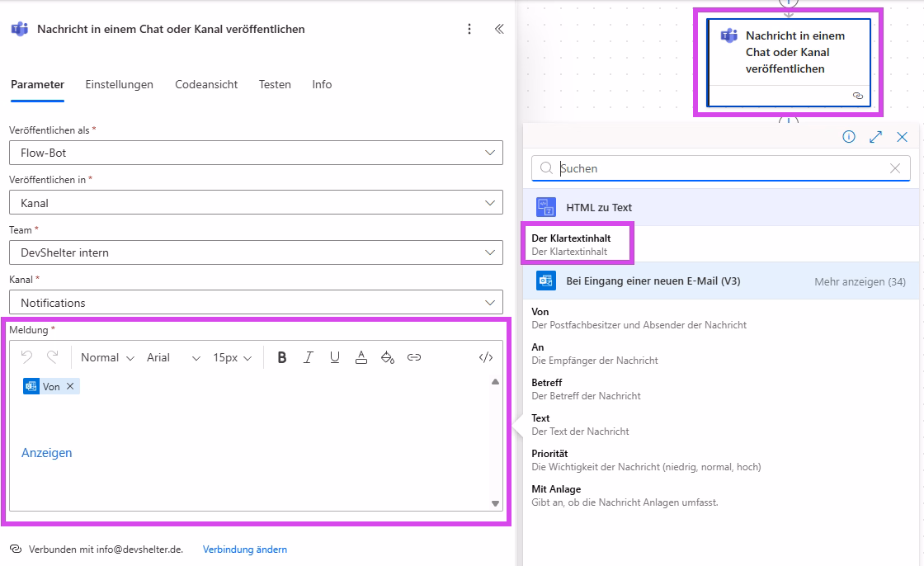Click Mehr anzeigen (34) link
The width and height of the screenshot is (924, 566).
[x=860, y=282]
